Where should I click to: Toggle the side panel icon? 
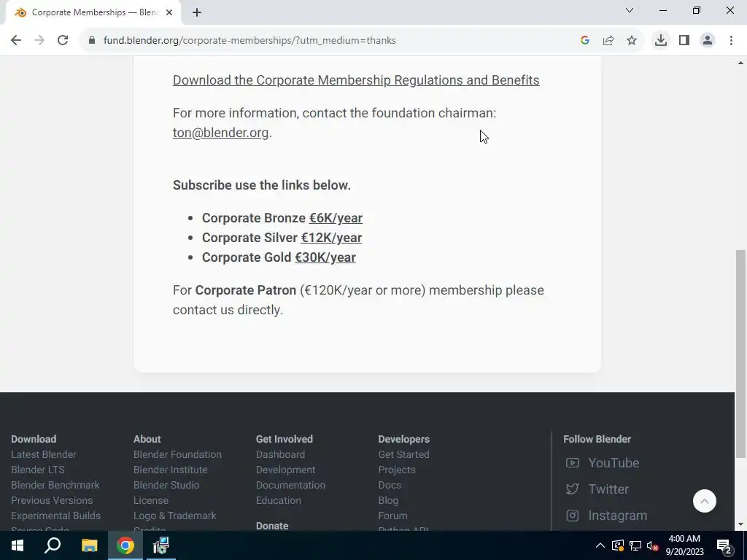point(684,41)
